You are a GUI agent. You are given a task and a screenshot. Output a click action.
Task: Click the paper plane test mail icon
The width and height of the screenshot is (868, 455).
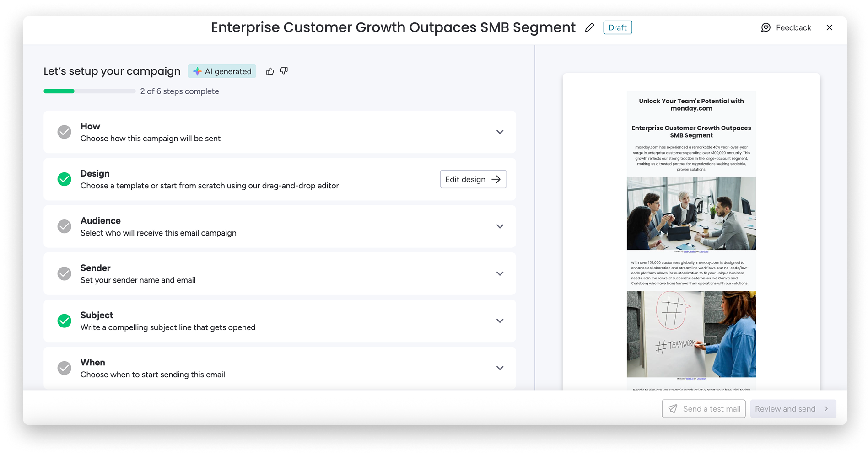pyautogui.click(x=673, y=409)
